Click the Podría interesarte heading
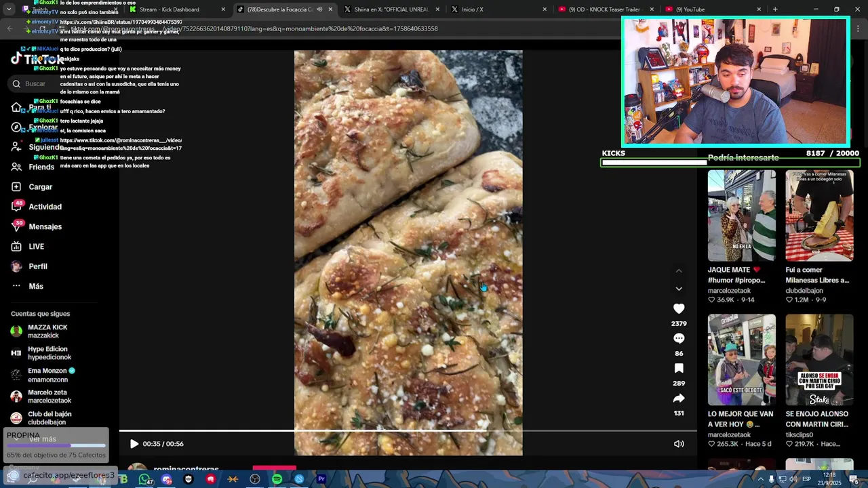Viewport: 868px width, 488px height. (x=743, y=157)
